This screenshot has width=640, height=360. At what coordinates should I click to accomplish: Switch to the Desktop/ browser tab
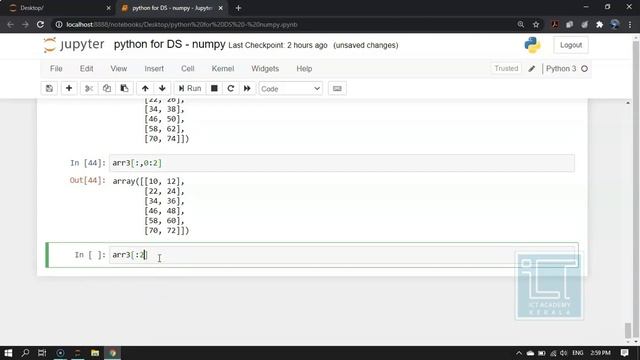(x=58, y=8)
